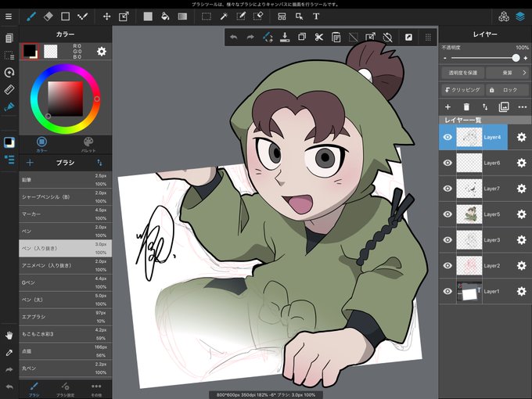Toggle the ロック layer lock button
The image size is (532, 399).
[x=508, y=90]
